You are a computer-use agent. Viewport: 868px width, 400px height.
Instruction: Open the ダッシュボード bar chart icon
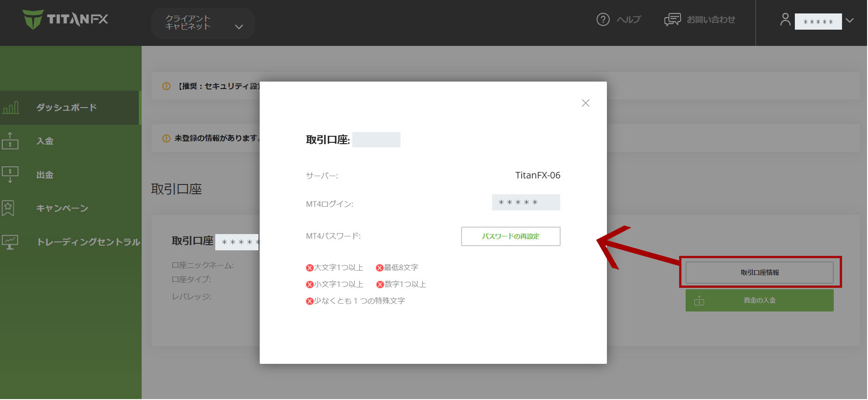pos(11,108)
